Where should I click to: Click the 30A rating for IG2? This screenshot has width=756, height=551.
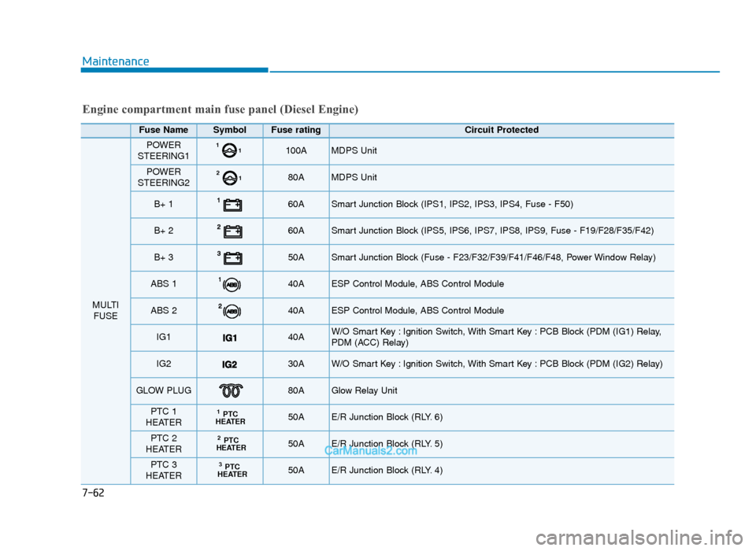tap(296, 364)
